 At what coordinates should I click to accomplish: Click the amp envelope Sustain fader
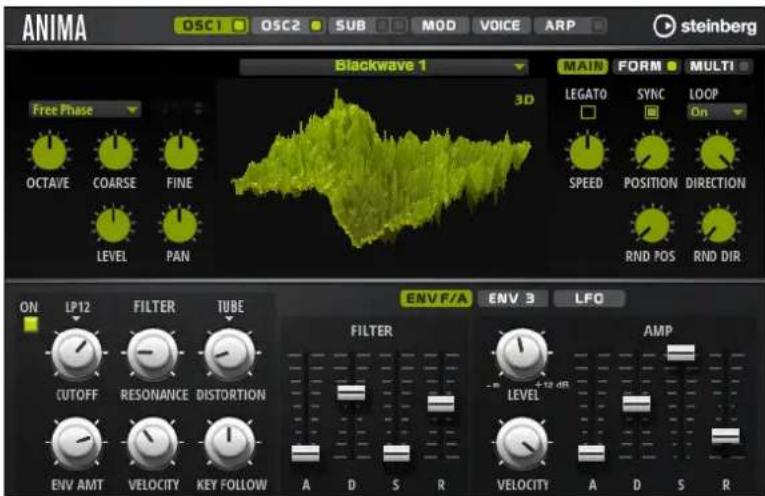pyautogui.click(x=681, y=352)
